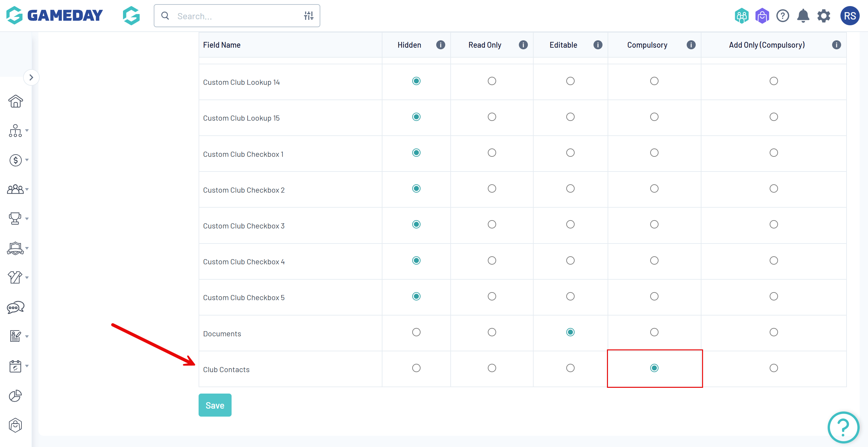Viewport: 868px width, 447px height.
Task: Click the search filter sliders icon
Action: coord(308,16)
